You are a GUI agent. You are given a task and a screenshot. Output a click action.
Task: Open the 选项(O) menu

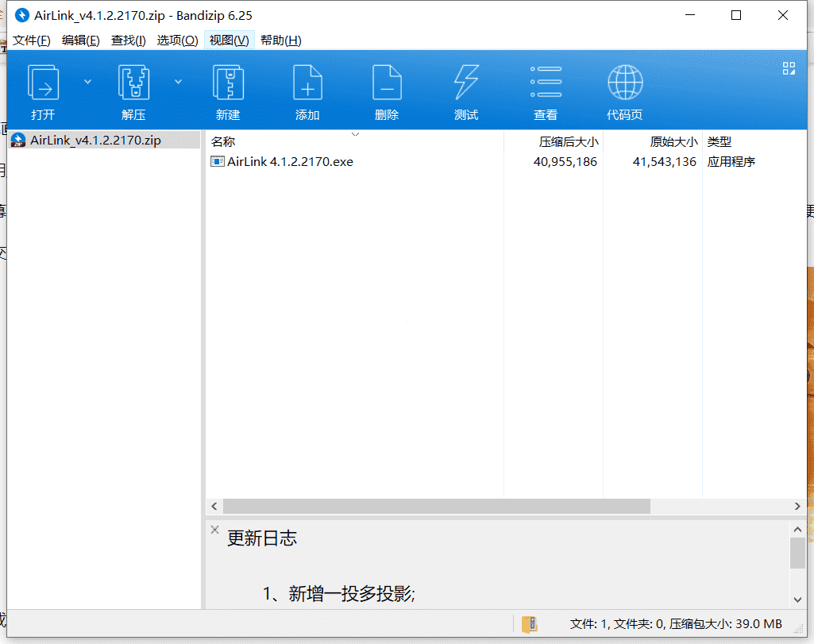(x=178, y=40)
